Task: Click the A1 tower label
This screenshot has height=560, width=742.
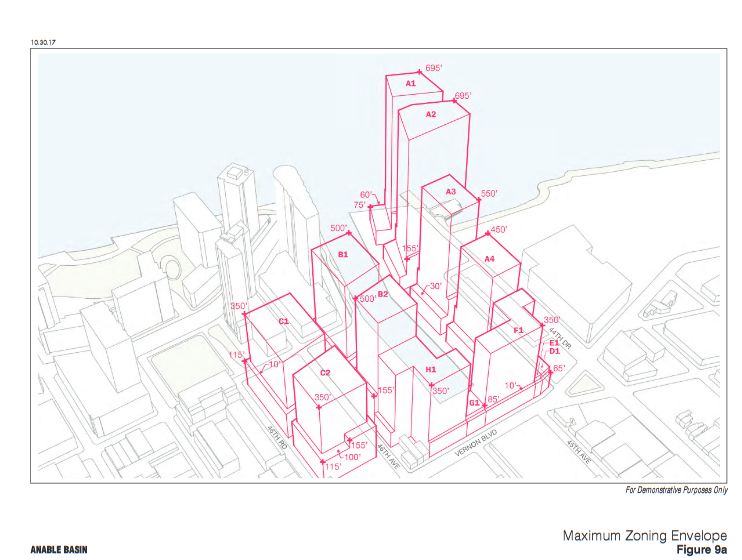Action: [x=410, y=83]
